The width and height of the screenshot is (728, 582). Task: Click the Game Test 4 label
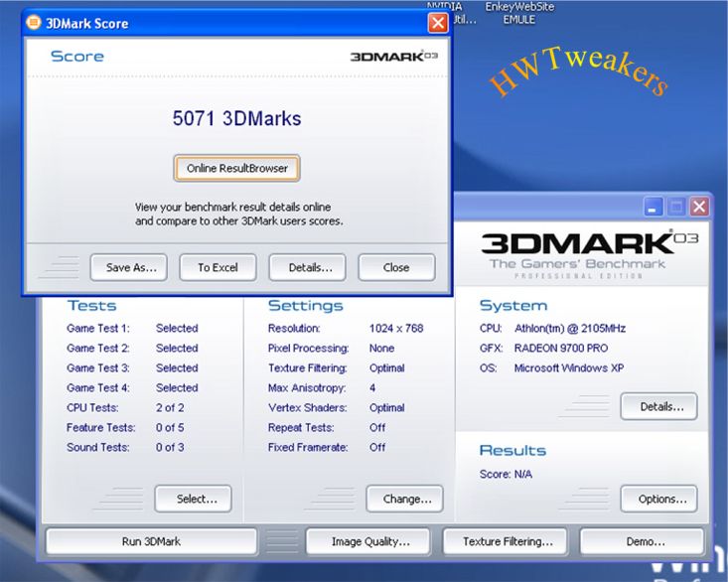(x=98, y=387)
